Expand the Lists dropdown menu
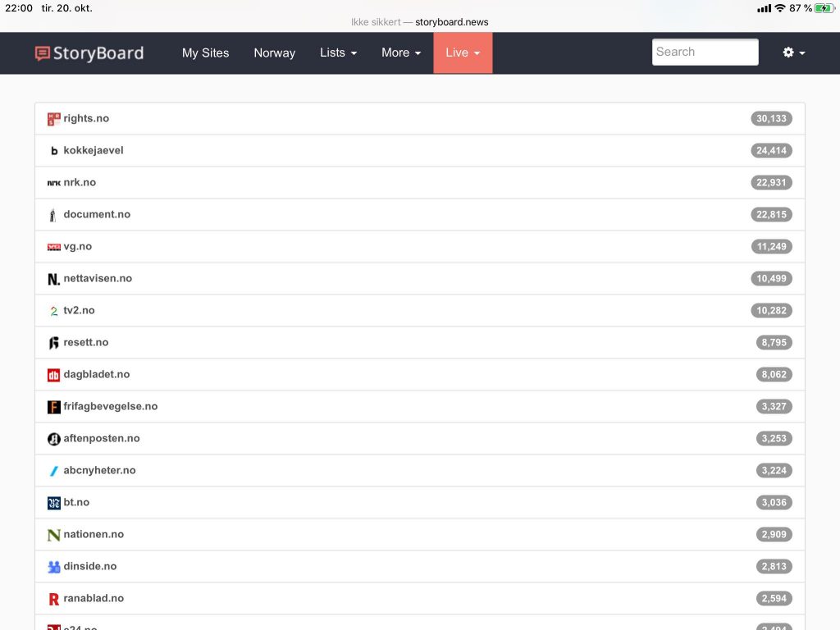Viewport: 840px width, 630px height. click(338, 52)
